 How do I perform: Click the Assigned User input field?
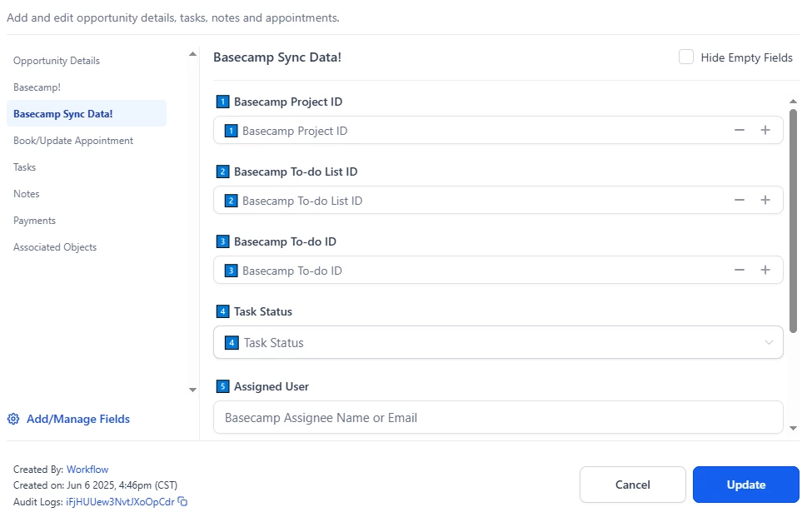[498, 417]
